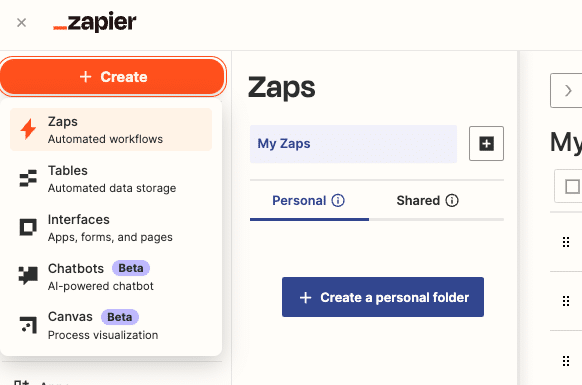Click the Interfaces square icon
Image resolution: width=582 pixels, height=385 pixels.
pyautogui.click(x=28, y=227)
